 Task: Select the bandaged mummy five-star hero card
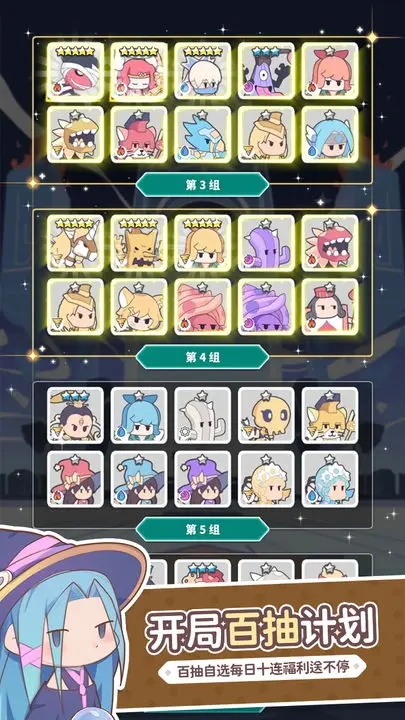click(x=75, y=71)
